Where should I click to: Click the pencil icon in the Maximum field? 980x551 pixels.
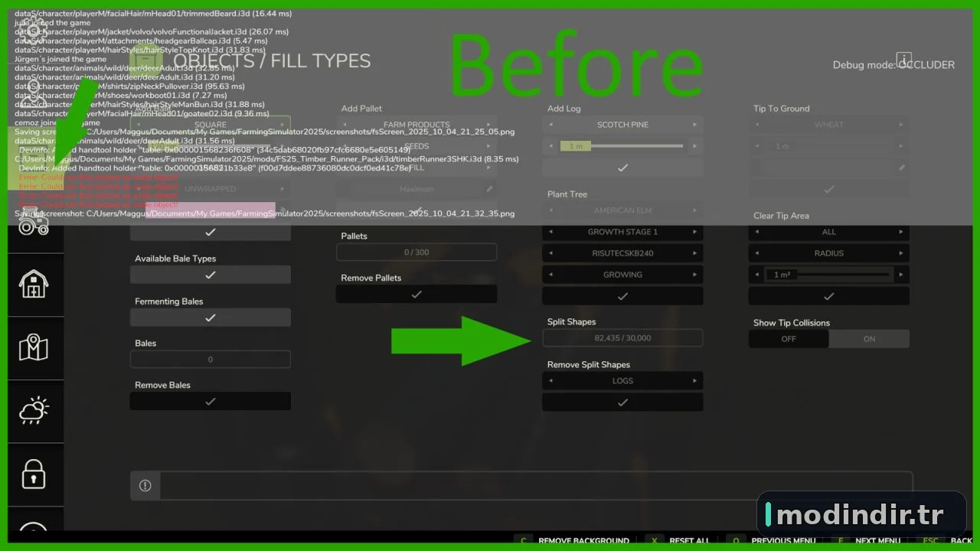pos(489,189)
